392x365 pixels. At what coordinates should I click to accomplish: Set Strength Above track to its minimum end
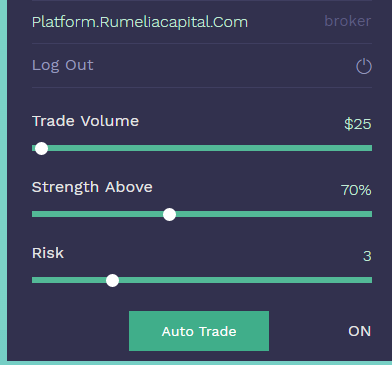pos(34,214)
